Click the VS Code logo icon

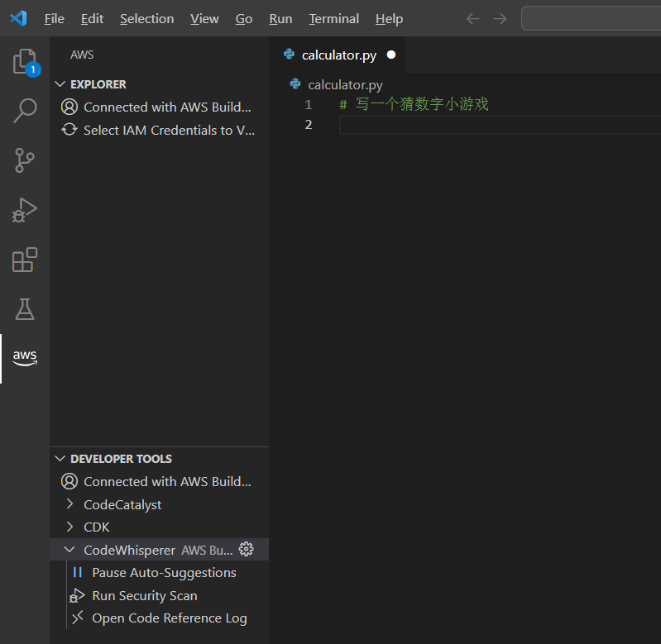[x=18, y=18]
